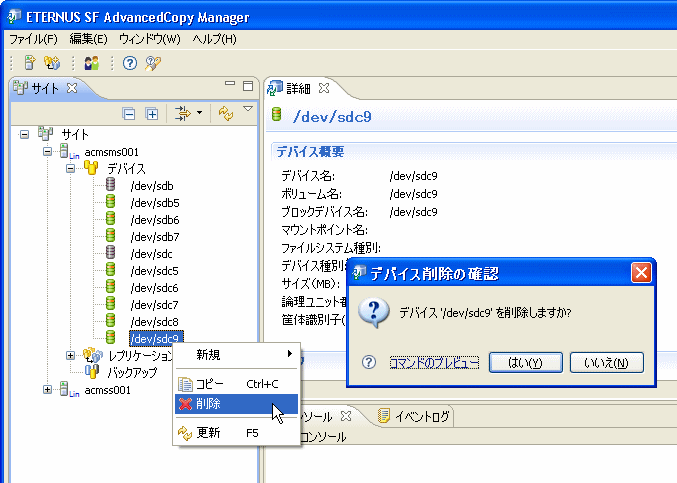Switch to the イベントログ tab
The height and width of the screenshot is (483, 677).
pyautogui.click(x=414, y=416)
